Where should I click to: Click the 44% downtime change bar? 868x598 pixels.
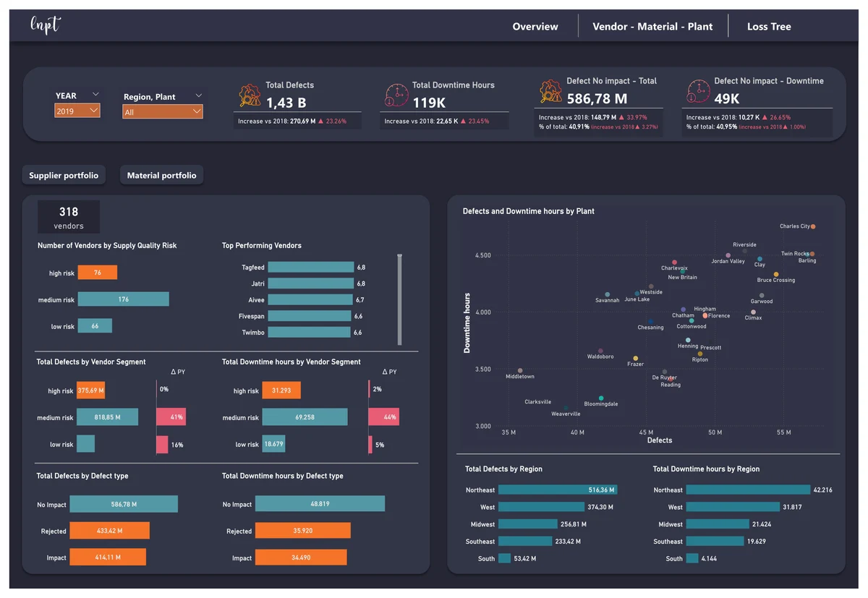(x=383, y=417)
